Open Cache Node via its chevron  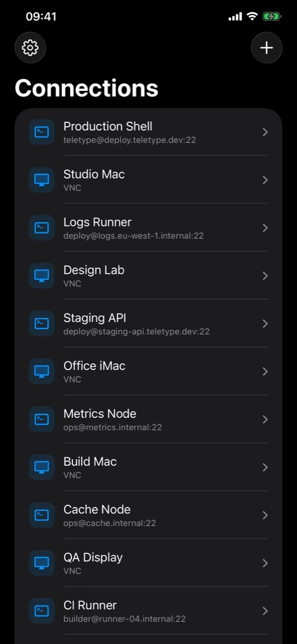point(265,515)
